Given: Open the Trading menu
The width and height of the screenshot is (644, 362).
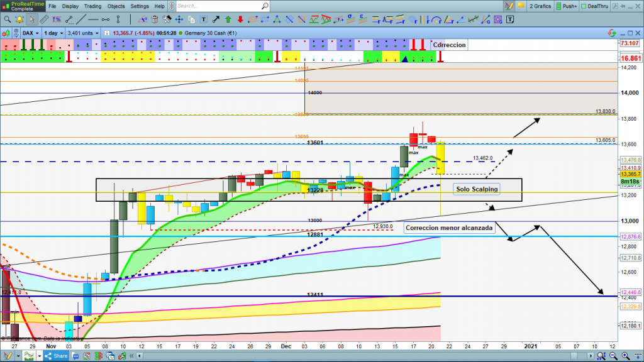Looking at the screenshot, I should point(92,6).
